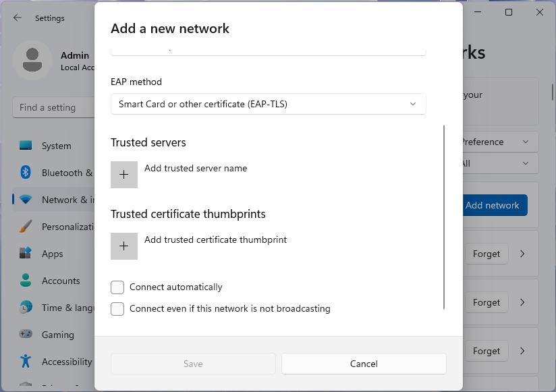Select Network & internet in the sidebar
556x392 pixels.
coord(26,200)
